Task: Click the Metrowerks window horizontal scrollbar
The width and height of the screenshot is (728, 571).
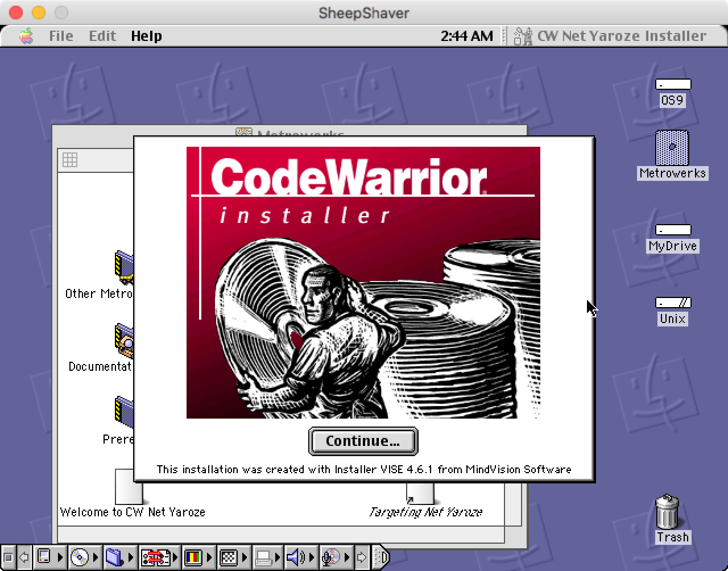Action: click(281, 535)
